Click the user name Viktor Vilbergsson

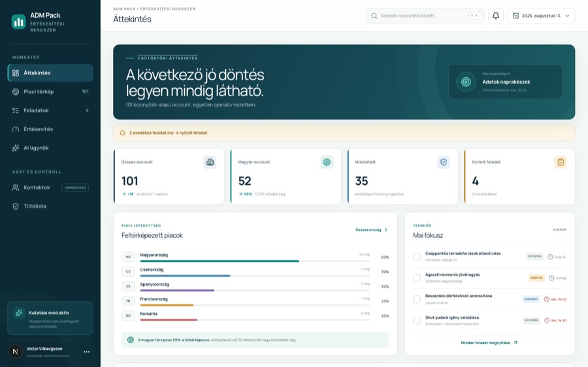[44, 349]
